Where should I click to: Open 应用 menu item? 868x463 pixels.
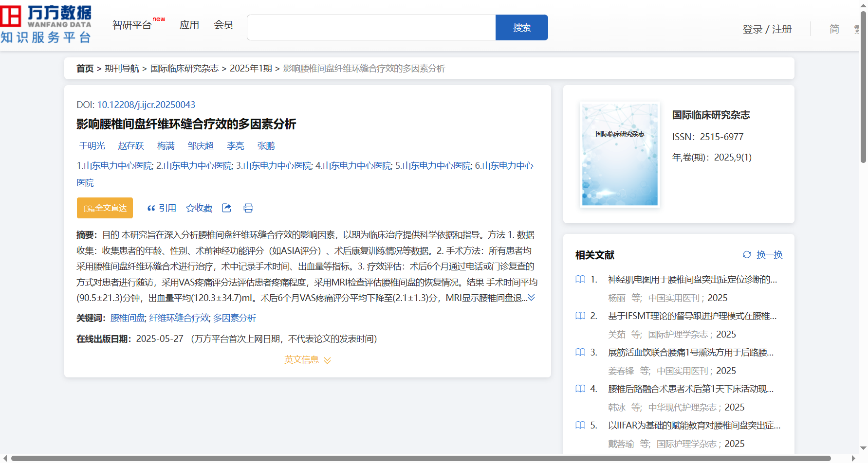click(189, 25)
